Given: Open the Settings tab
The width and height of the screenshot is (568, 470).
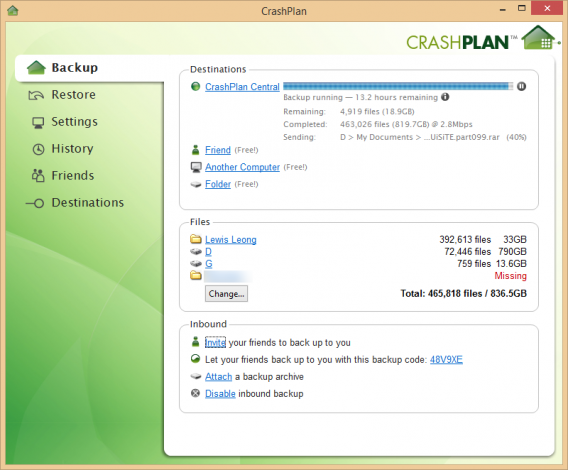Looking at the screenshot, I should 75,122.
